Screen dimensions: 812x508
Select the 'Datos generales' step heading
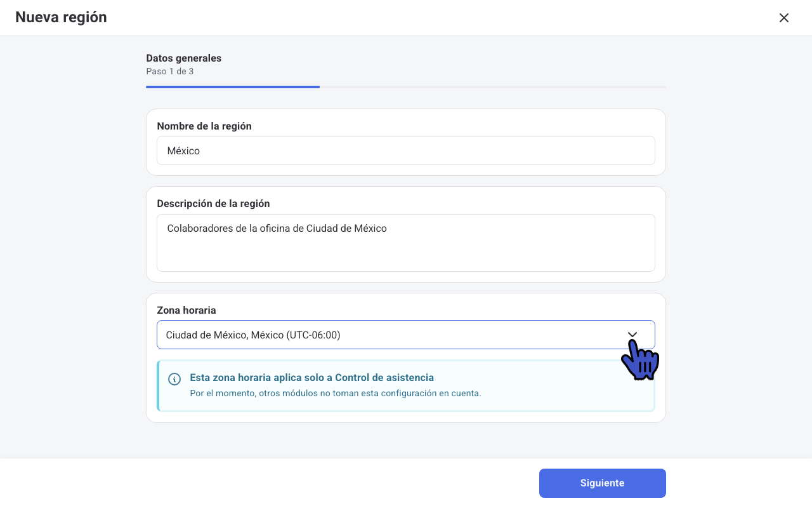pos(184,58)
